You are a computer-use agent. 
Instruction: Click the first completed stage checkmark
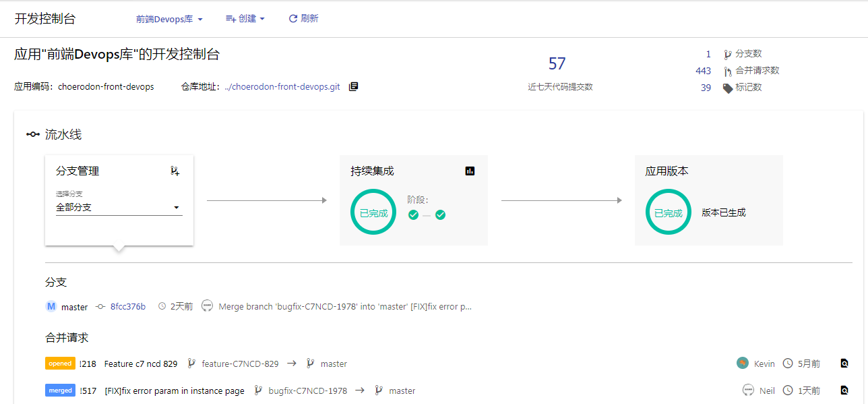click(x=413, y=214)
